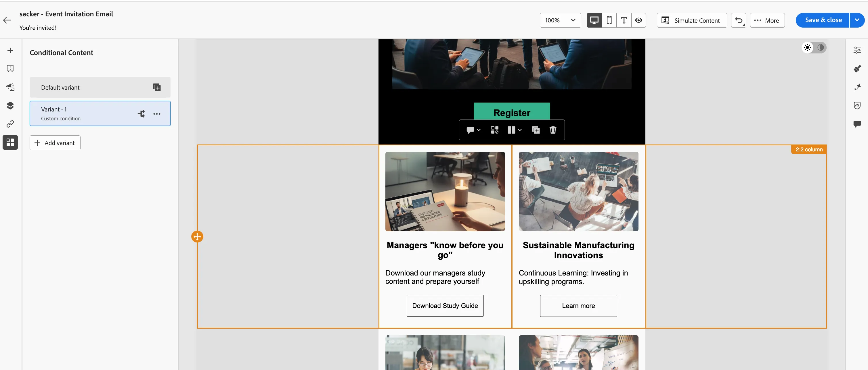The height and width of the screenshot is (370, 868).
Task: Select the Default variant row
Action: (100, 87)
